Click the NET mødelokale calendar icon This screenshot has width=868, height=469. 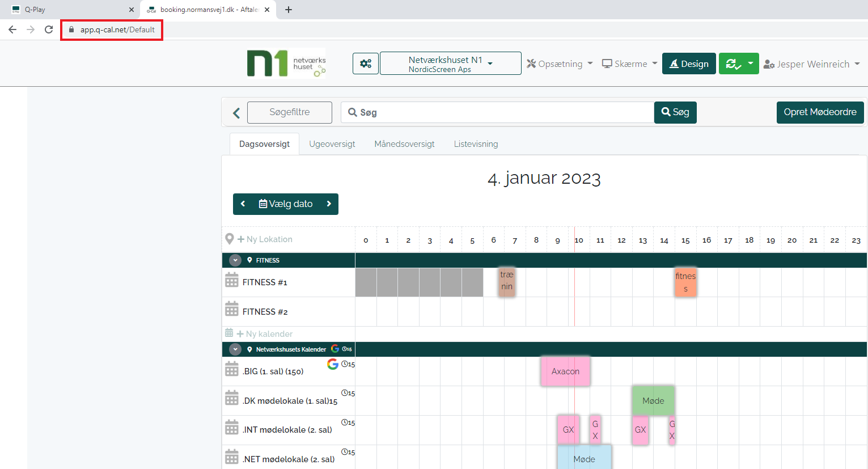coord(232,457)
